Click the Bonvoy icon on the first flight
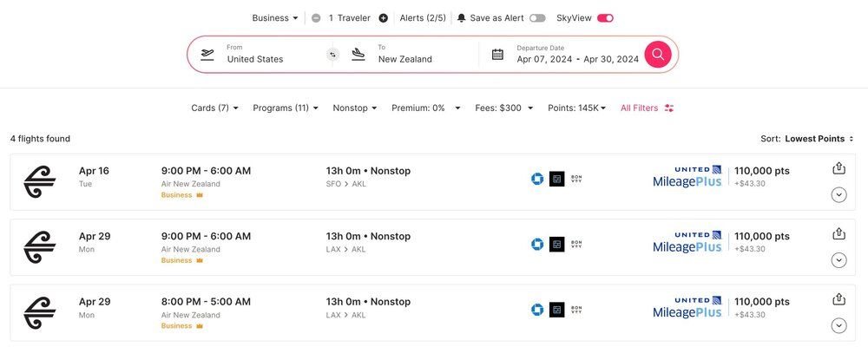Screen dimensions: 868x347 point(577,179)
